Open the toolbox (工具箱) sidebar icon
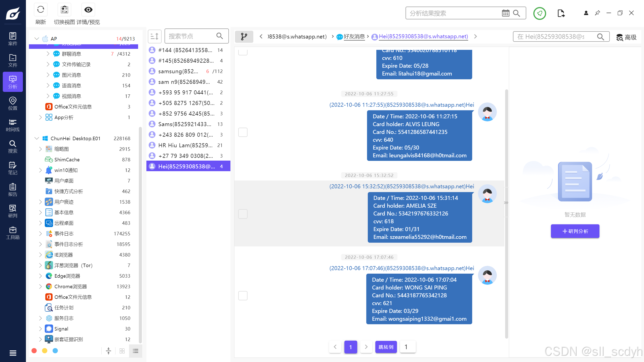Image resolution: width=644 pixels, height=362 pixels. coord(13,233)
